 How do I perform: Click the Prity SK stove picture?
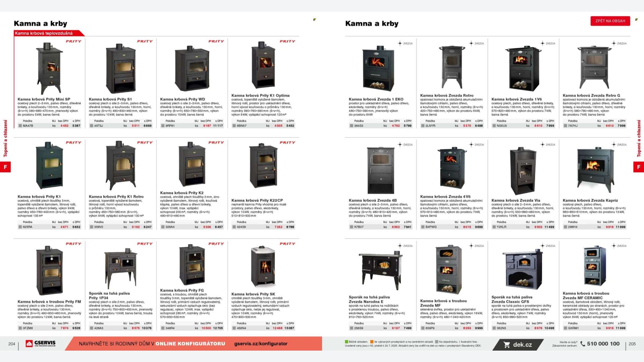[263, 267]
